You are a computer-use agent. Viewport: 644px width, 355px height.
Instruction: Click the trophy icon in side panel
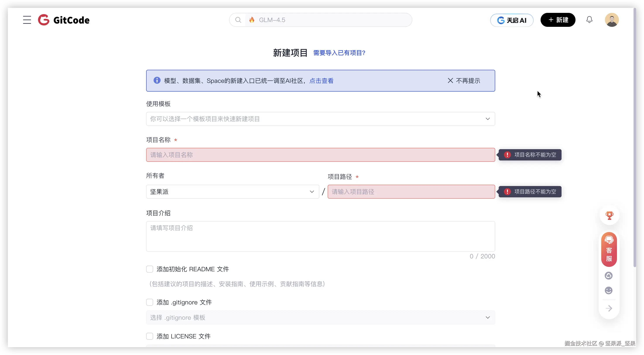click(609, 215)
